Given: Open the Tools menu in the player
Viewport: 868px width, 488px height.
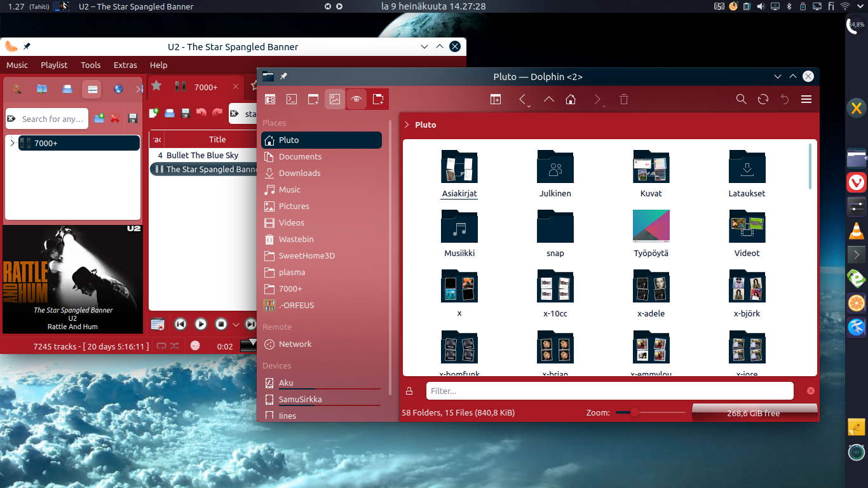Looking at the screenshot, I should click(x=91, y=65).
